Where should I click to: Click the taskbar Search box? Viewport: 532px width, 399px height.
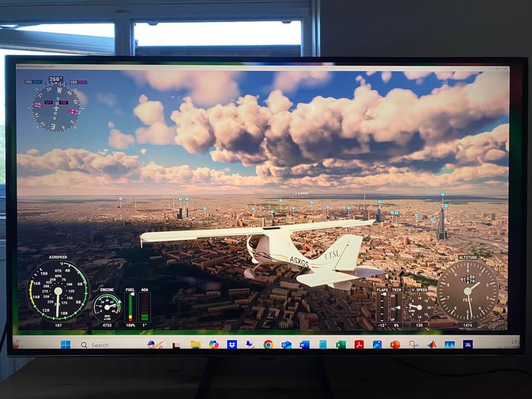tap(95, 345)
